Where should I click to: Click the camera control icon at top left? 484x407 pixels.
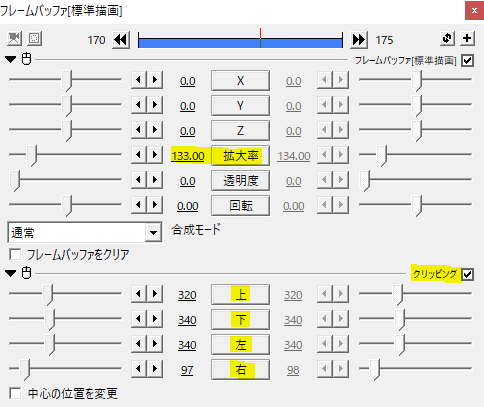14,39
